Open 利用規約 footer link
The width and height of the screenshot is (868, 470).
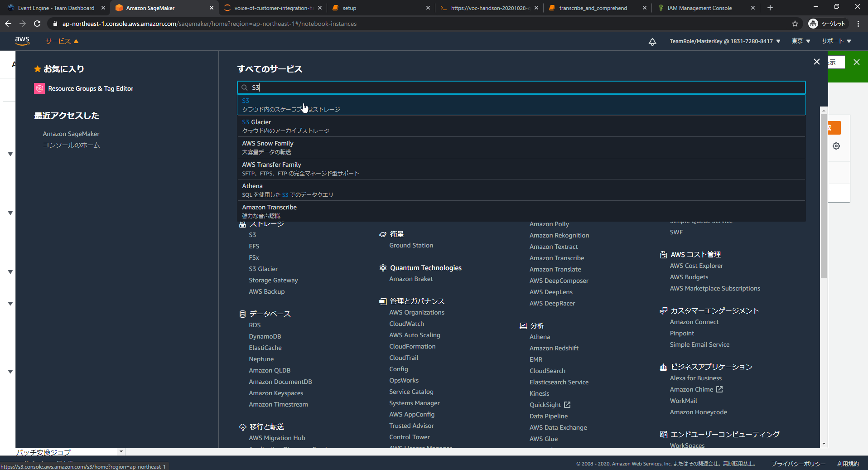tap(848, 464)
